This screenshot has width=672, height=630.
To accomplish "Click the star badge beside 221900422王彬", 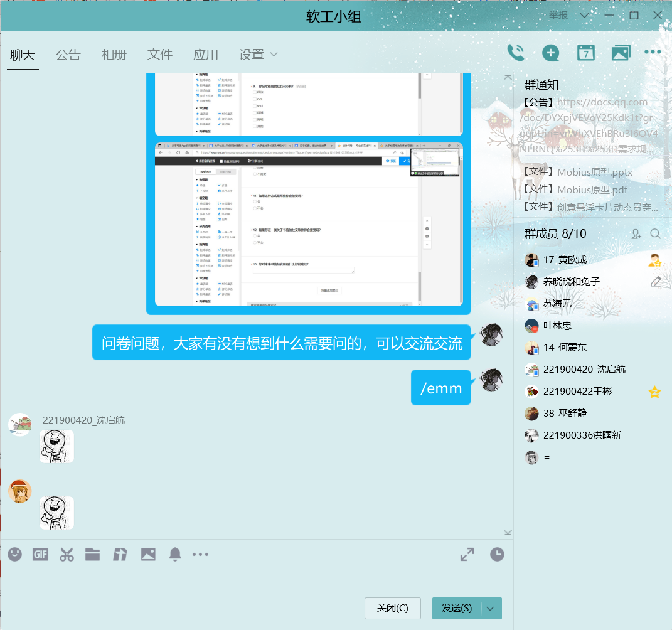I will coord(655,392).
